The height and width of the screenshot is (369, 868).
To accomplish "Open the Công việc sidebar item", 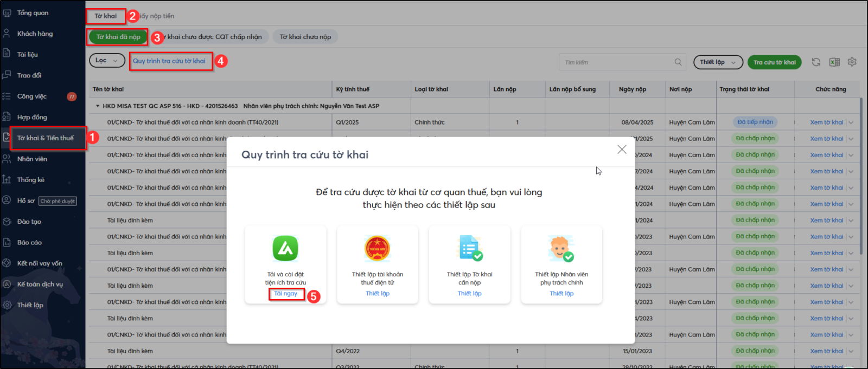I will [32, 96].
